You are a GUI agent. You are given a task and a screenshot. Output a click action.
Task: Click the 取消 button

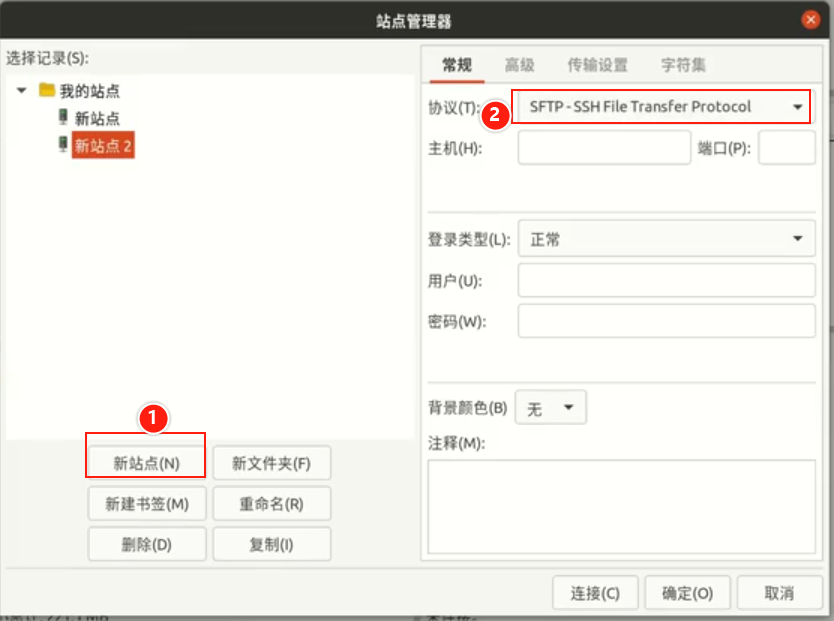(779, 593)
